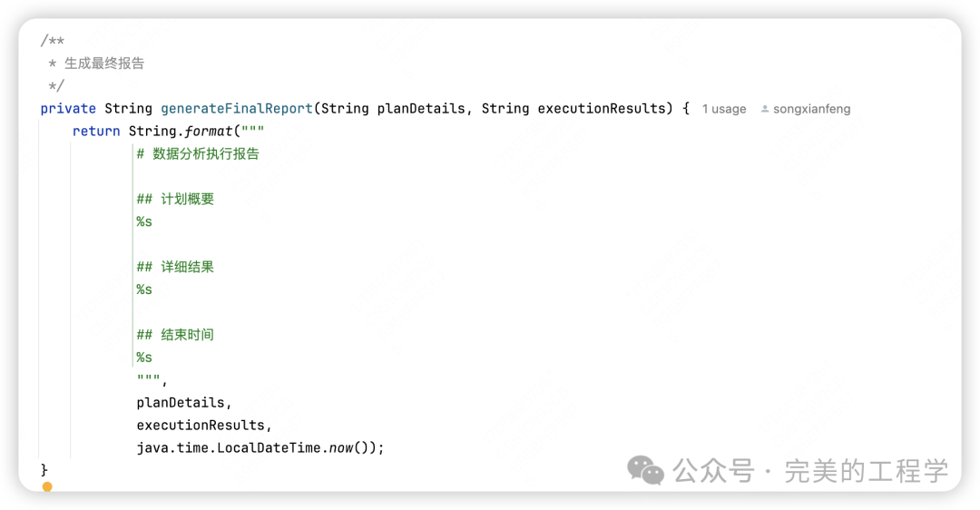Image resolution: width=980 pixels, height=510 pixels.
Task: Click the "公众号 · 完美的工程学" watermark text
Action: 810,471
